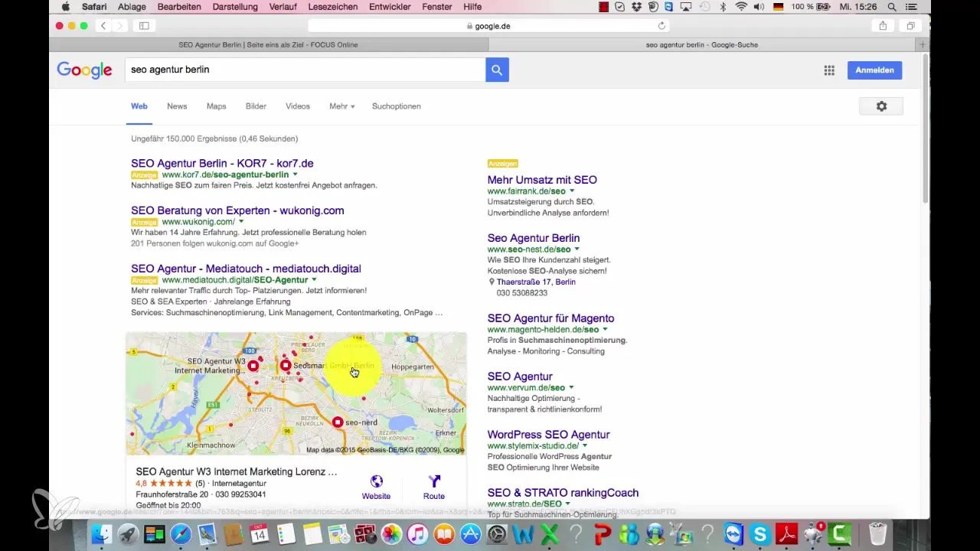Switch to the FOCUS Online Safari tab
Screen dimensions: 980x551
point(268,44)
